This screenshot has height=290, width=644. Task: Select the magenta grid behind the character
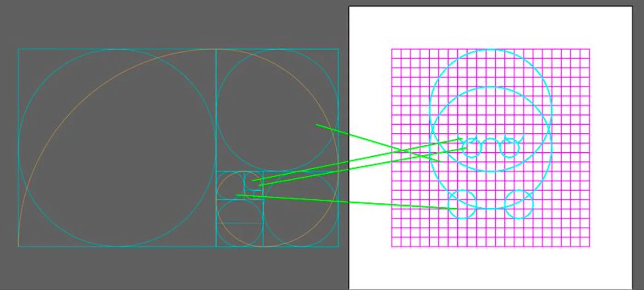click(490, 148)
